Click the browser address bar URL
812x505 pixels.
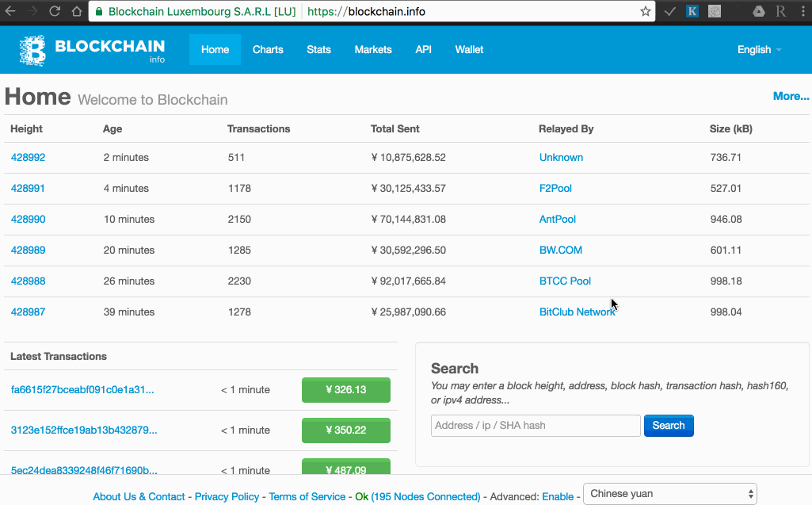(366, 11)
